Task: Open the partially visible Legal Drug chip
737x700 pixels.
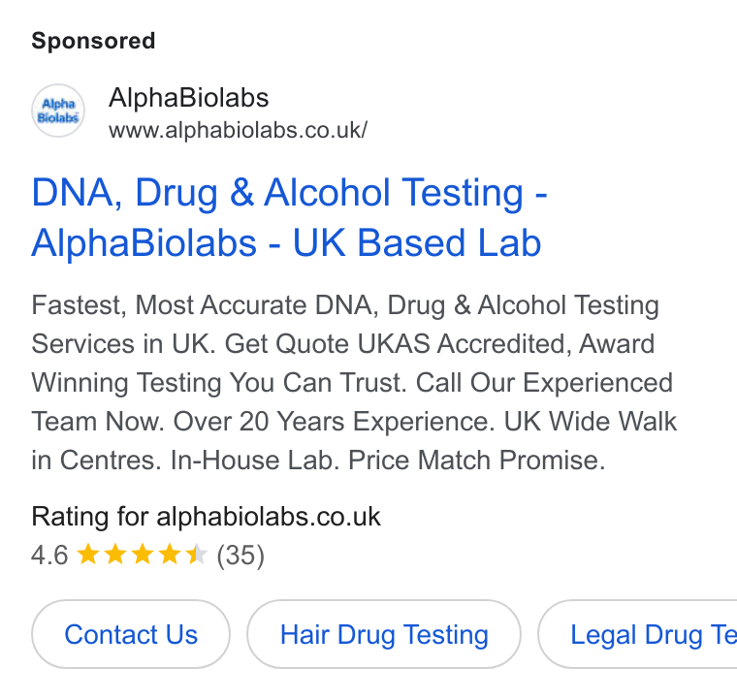Action: (637, 634)
